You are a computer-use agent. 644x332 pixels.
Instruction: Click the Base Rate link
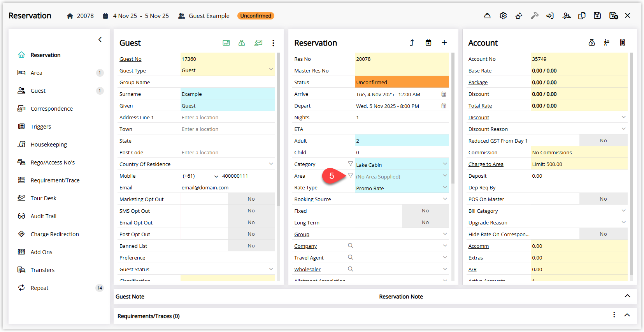[480, 71]
